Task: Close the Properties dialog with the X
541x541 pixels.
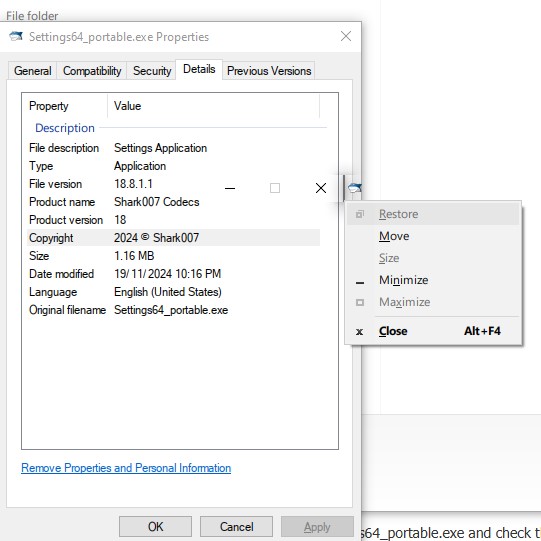Action: click(x=346, y=36)
